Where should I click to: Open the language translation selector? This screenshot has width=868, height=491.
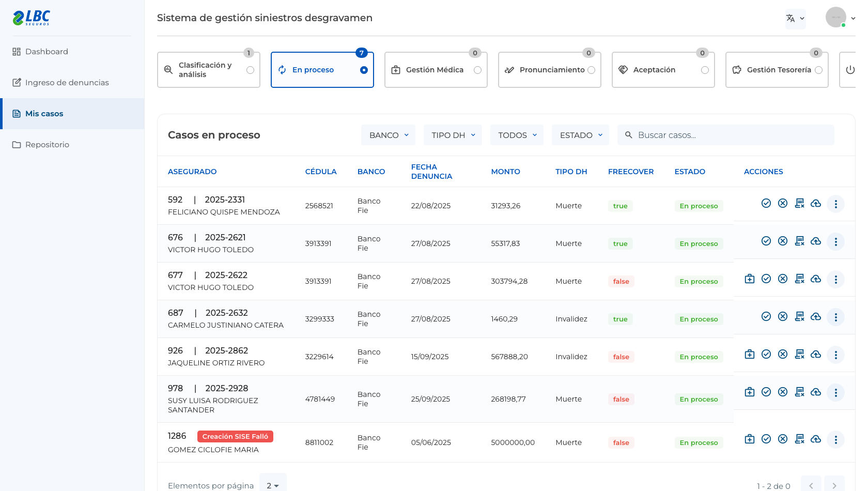tap(795, 18)
